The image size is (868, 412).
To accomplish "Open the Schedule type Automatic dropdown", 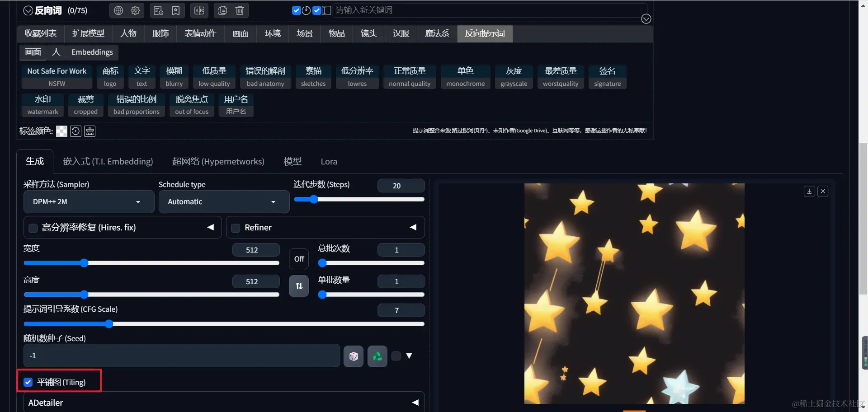I will pos(224,201).
